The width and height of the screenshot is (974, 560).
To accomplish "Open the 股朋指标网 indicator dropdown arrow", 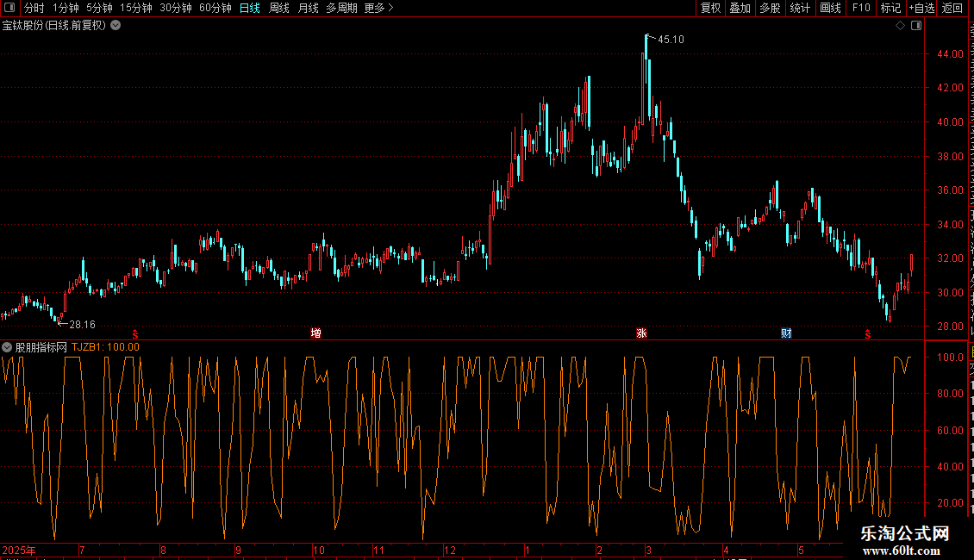I will point(7,347).
